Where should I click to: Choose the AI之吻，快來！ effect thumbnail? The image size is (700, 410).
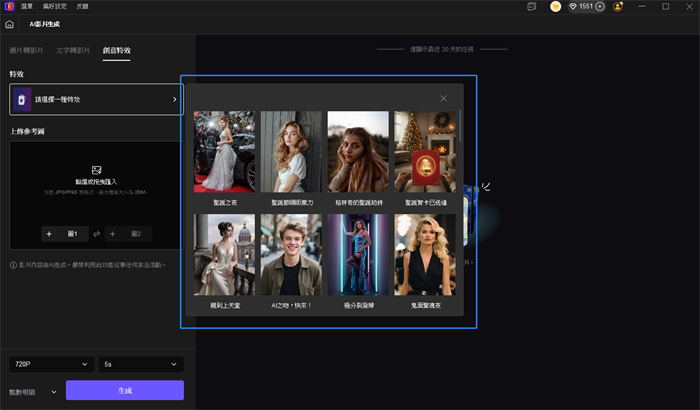click(x=291, y=254)
